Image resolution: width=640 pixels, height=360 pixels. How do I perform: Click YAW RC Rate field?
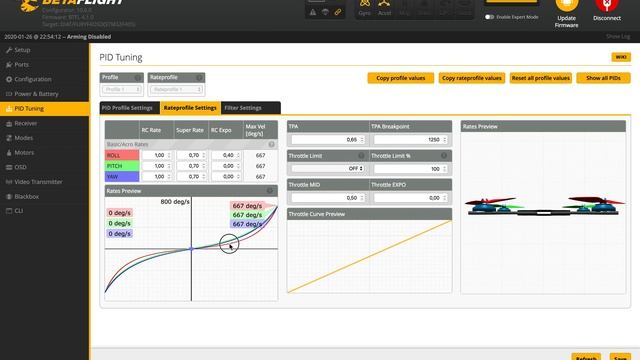tap(157, 177)
